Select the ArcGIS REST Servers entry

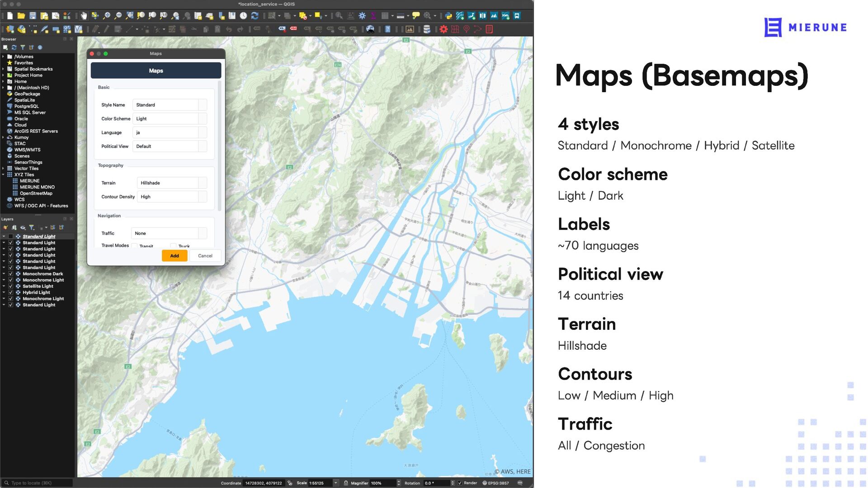[36, 131]
